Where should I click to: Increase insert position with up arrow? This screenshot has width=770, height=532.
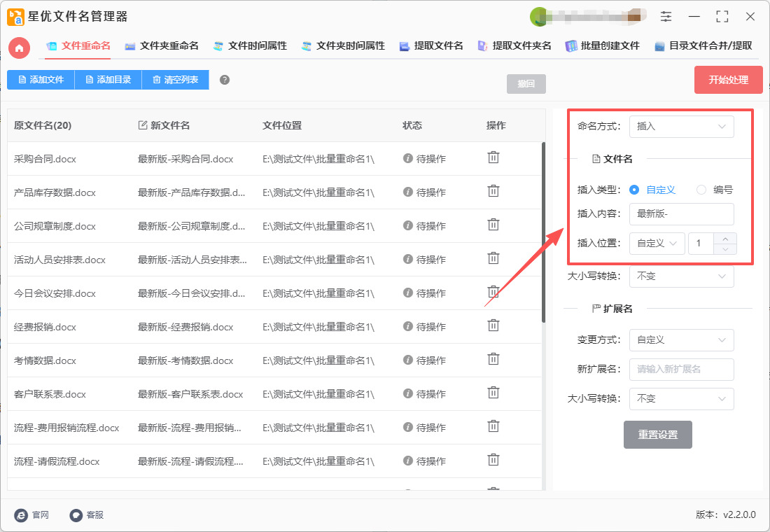725,239
